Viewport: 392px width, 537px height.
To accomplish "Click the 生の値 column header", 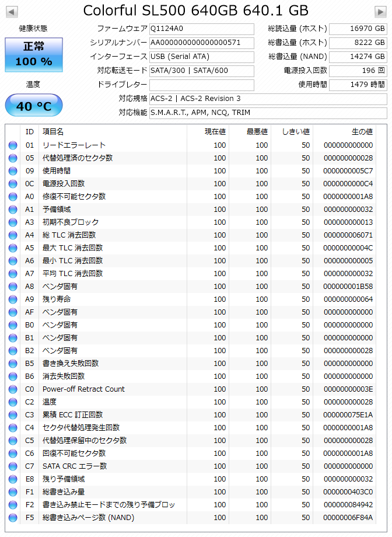I will 344,132.
